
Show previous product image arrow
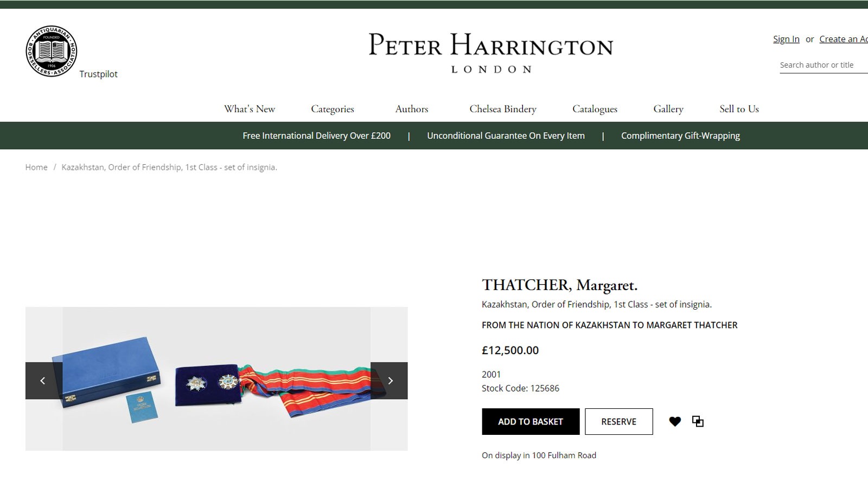pos(44,381)
